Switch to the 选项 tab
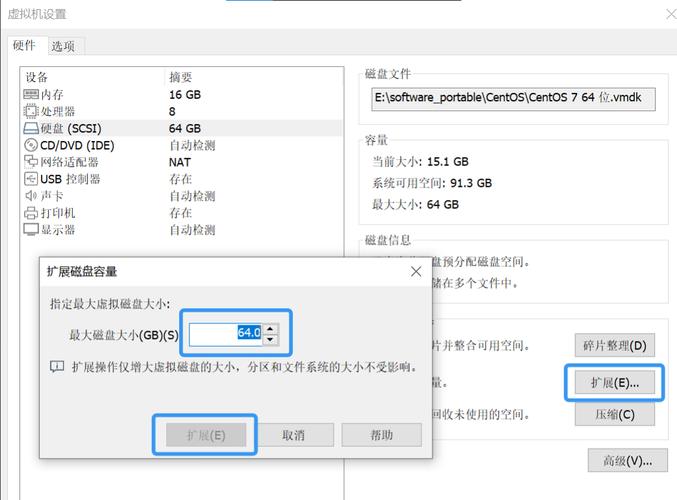The height and width of the screenshot is (500, 677). coord(63,46)
